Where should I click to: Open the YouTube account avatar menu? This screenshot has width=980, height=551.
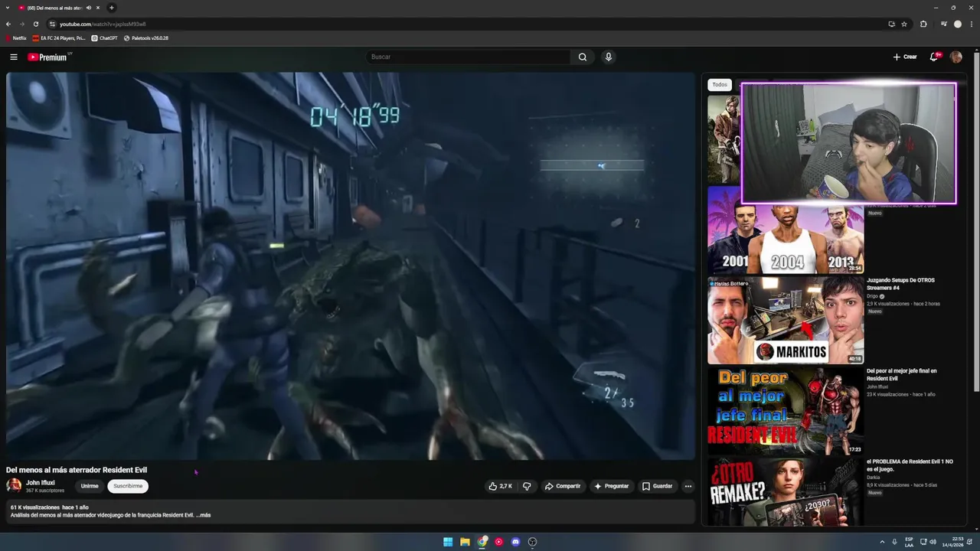pyautogui.click(x=955, y=57)
